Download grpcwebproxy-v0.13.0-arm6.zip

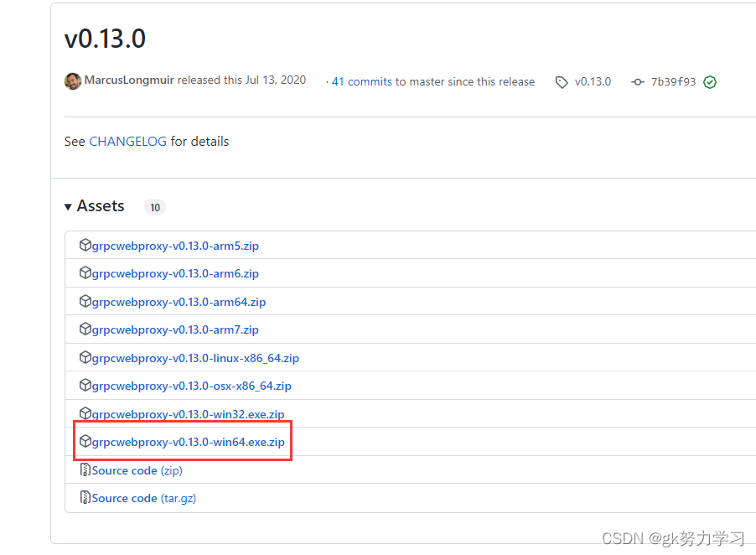175,274
